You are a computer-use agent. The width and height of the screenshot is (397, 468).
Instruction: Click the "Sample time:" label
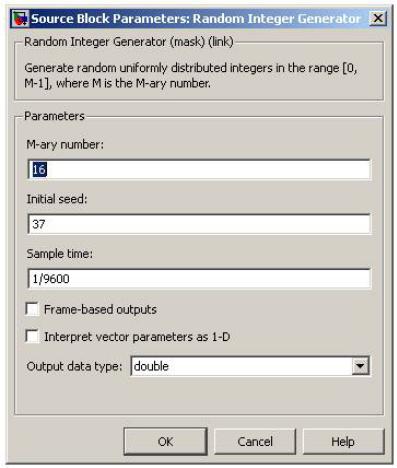pos(60,254)
